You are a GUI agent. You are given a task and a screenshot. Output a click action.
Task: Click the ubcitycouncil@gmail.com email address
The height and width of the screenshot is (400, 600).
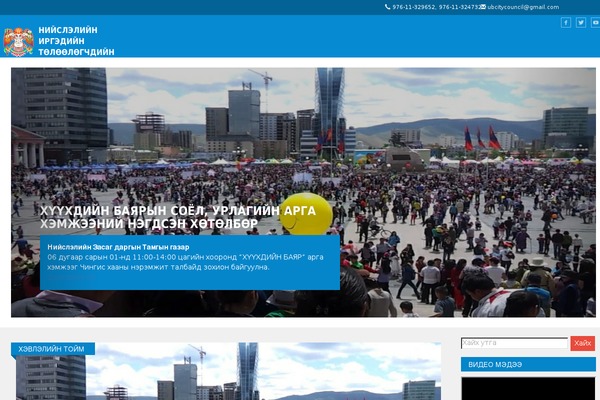[523, 7]
